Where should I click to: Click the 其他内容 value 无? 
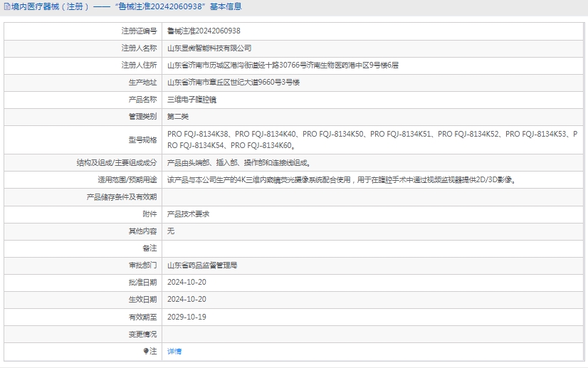point(171,231)
